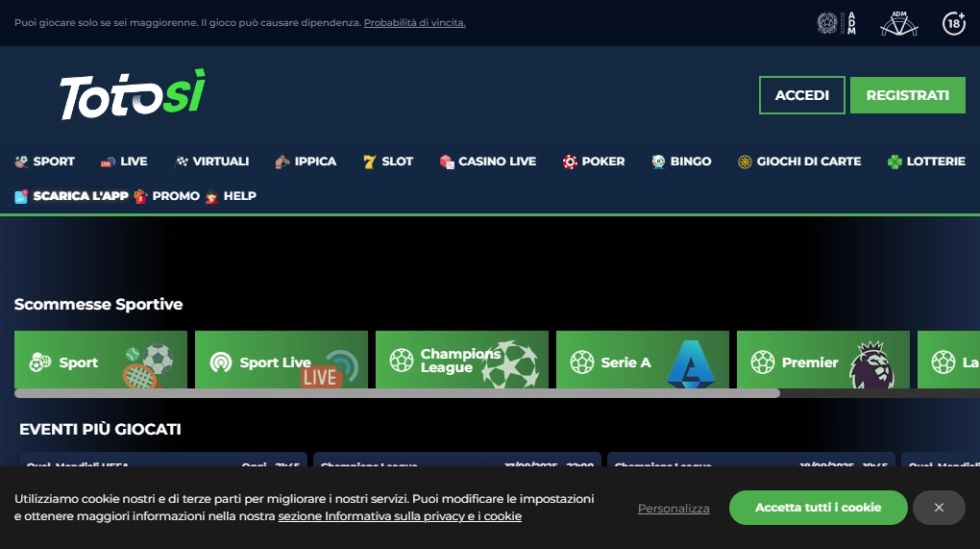Open the LIVE menu item
Viewport: 980px width, 549px height.
124,162
